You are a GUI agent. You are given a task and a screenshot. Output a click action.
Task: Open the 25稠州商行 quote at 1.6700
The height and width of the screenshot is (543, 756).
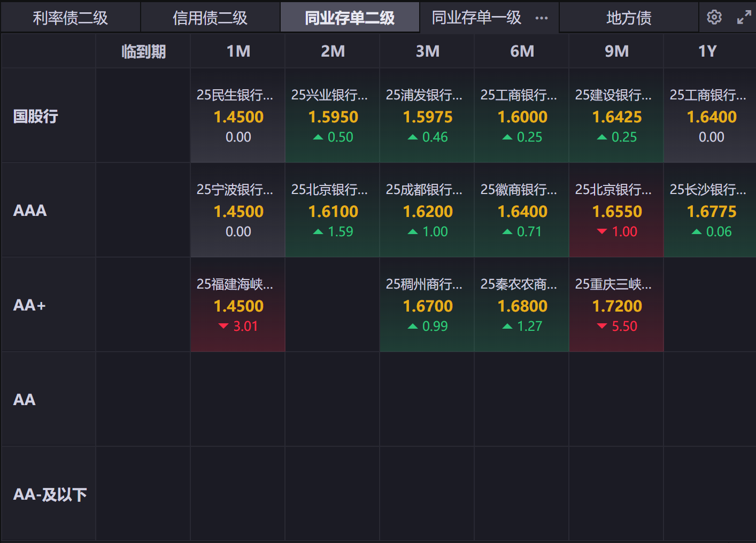427,305
